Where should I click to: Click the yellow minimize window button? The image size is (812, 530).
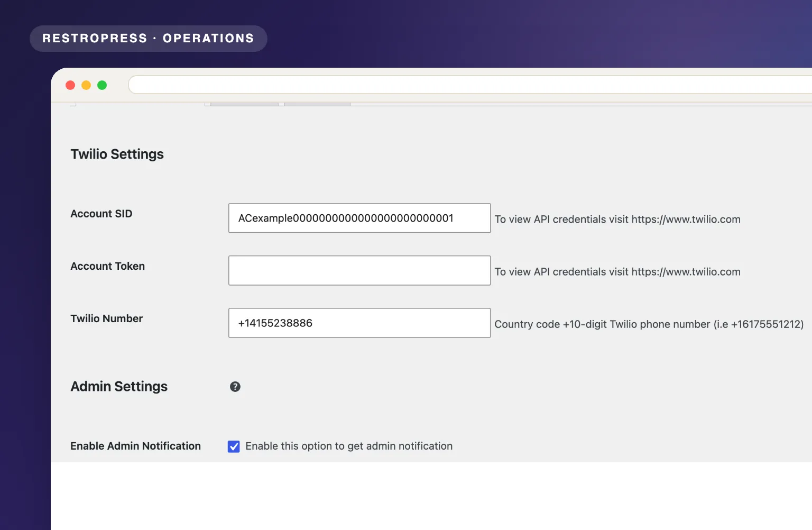86,85
